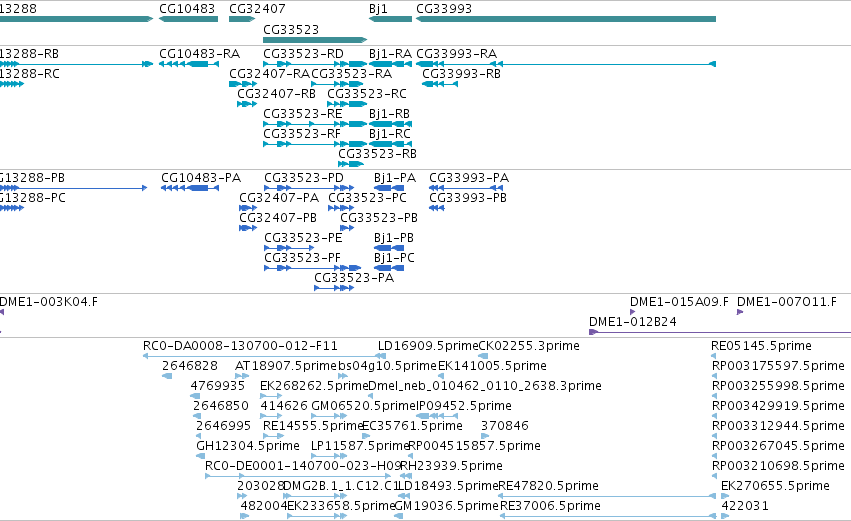Select EST CK02255.3prime
The image size is (851, 521).
click(x=482, y=357)
